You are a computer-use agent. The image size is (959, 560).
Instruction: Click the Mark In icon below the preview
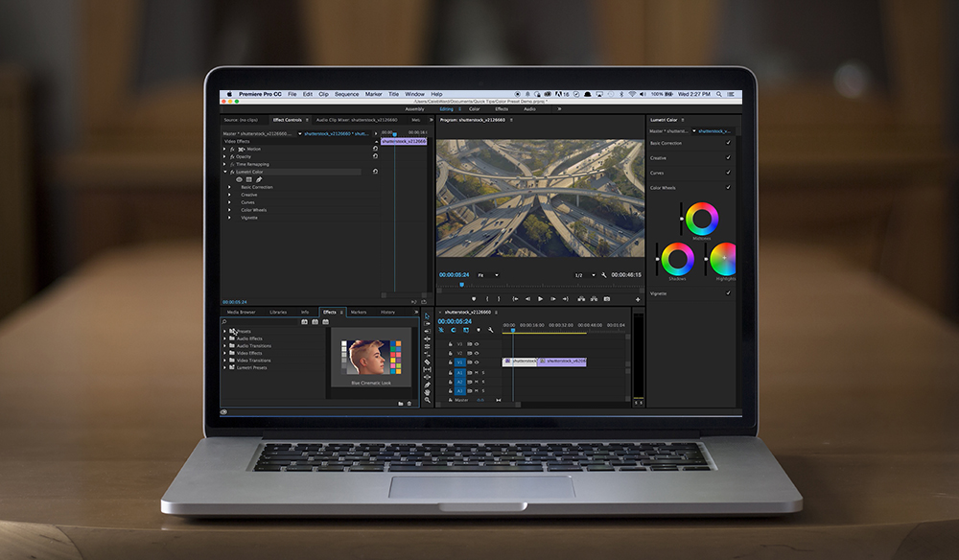coord(487,298)
